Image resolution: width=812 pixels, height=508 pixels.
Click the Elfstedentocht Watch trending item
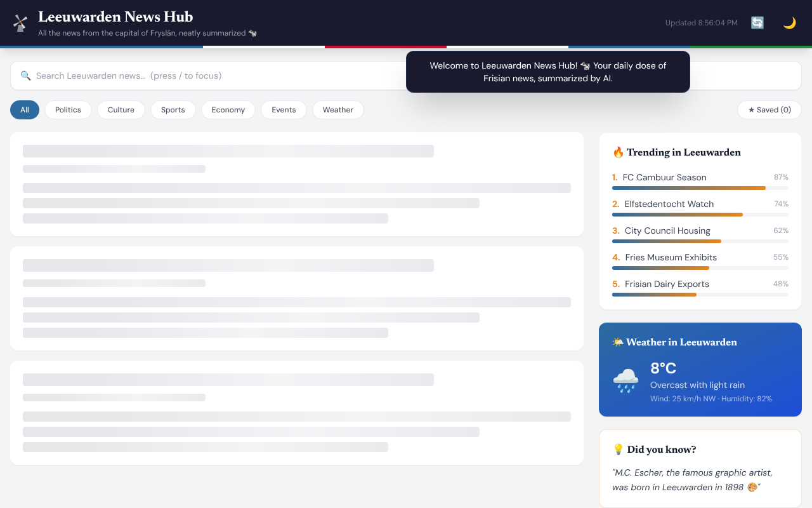(x=669, y=204)
